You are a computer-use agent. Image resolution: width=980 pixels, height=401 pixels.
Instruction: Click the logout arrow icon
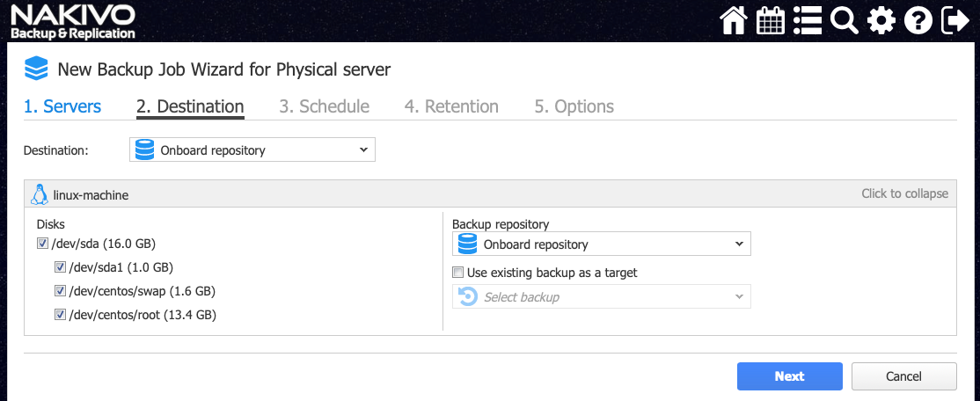[954, 20]
